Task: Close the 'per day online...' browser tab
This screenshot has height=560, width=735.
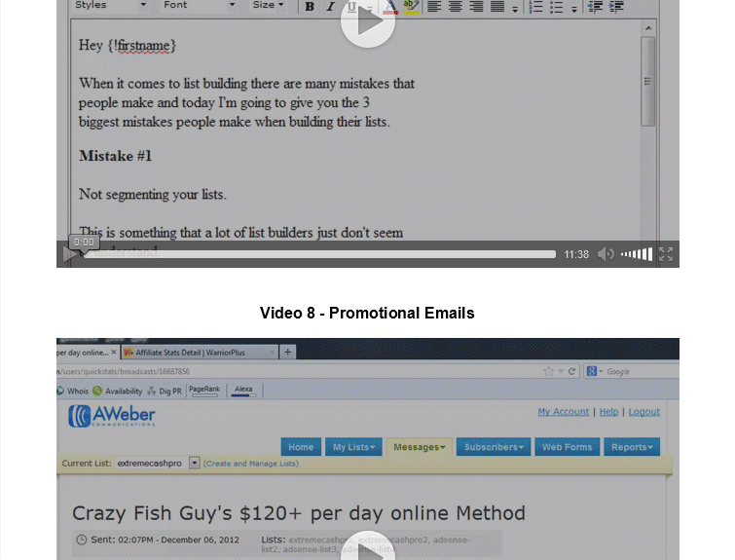Action: pyautogui.click(x=114, y=352)
